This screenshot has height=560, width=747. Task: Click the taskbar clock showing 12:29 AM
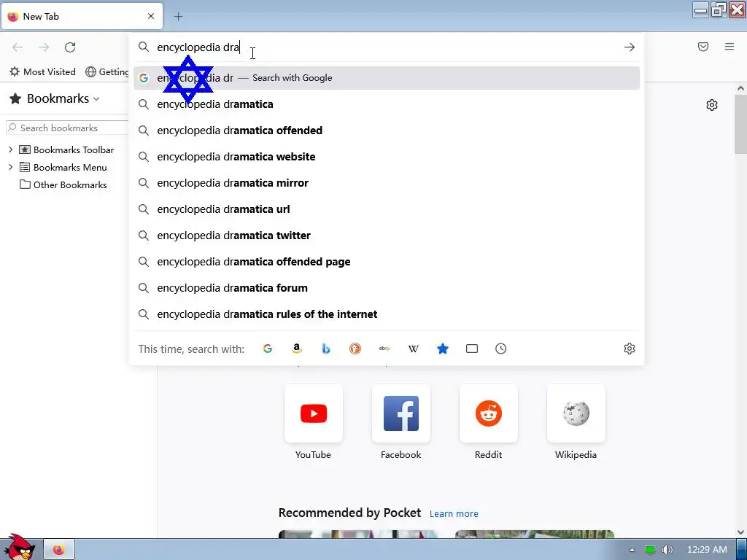point(707,550)
